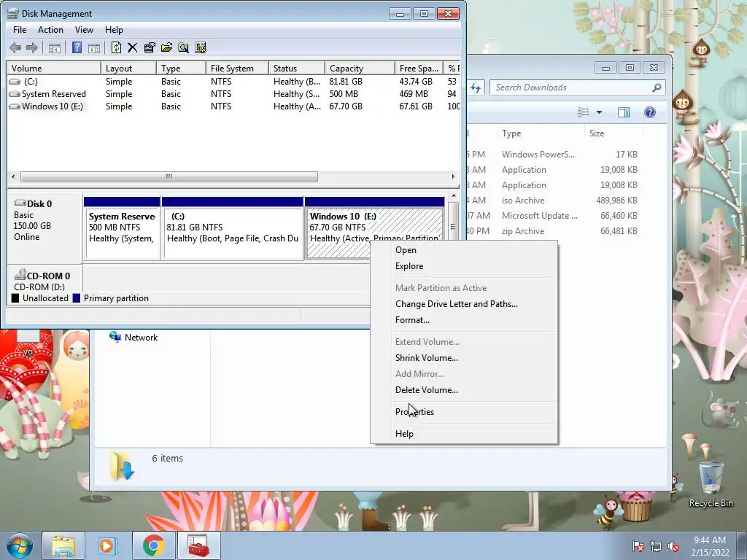Open the Help menu in menu bar
Viewport: 747px width, 560px height.
pyautogui.click(x=114, y=29)
